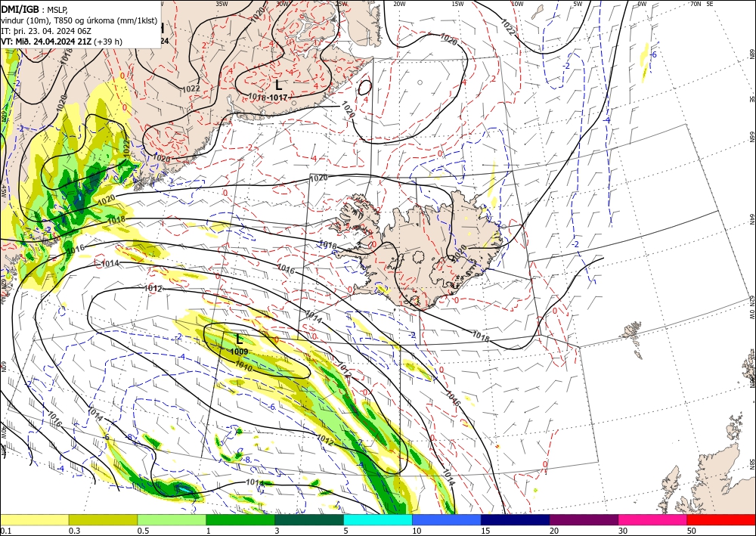Click the '0.5' legend scale value
This screenshot has height=536, width=756.
tap(143, 531)
